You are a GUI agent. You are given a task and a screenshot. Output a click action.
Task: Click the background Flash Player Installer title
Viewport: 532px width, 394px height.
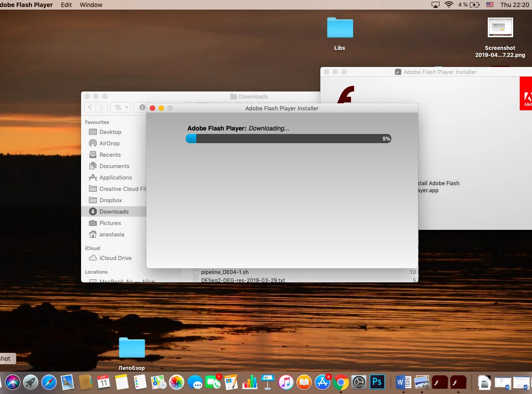pyautogui.click(x=440, y=72)
